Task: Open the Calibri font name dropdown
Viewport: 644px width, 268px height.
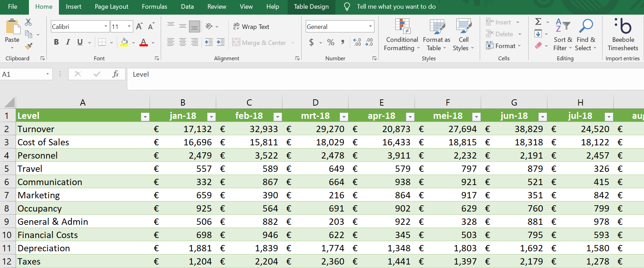Action: pyautogui.click(x=106, y=26)
